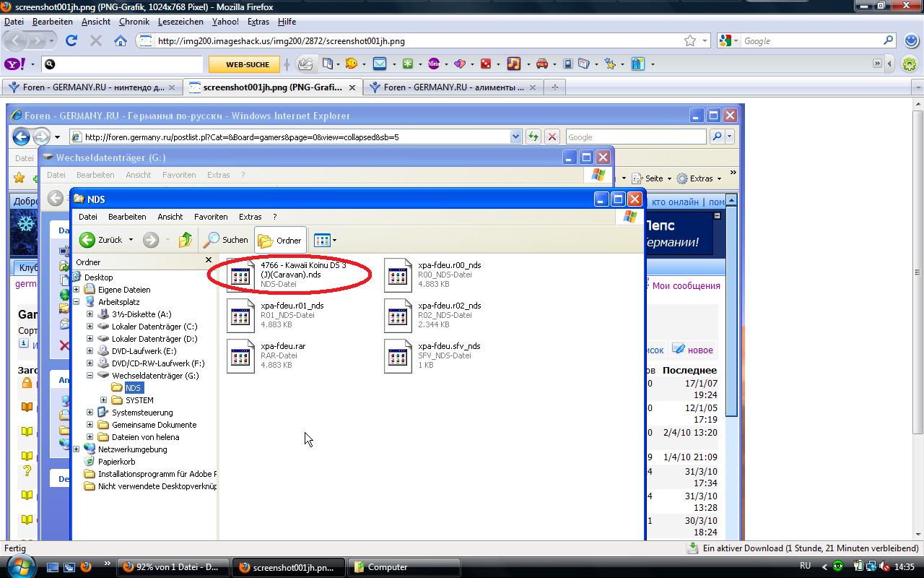Open the Google search engine dropdown
The image size is (924, 578).
pyautogui.click(x=729, y=41)
